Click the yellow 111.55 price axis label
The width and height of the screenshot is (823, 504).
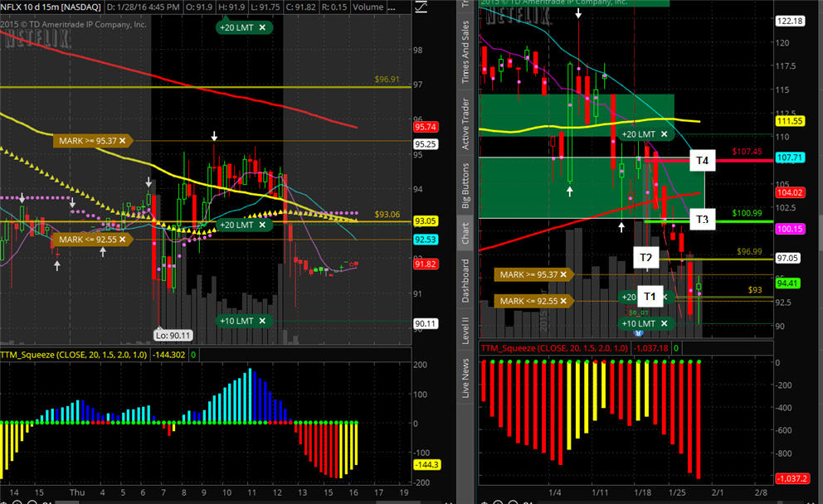click(x=790, y=121)
